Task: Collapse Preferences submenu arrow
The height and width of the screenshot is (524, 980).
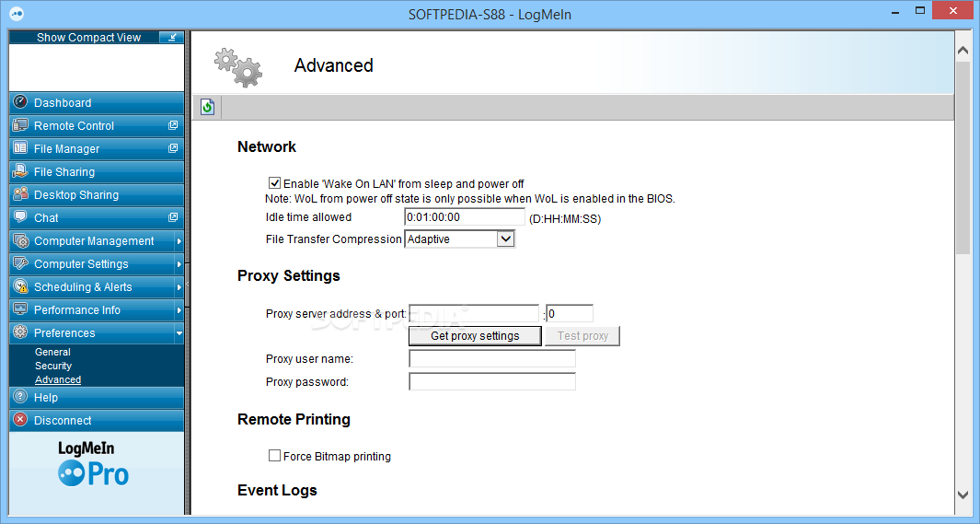Action: coord(179,333)
